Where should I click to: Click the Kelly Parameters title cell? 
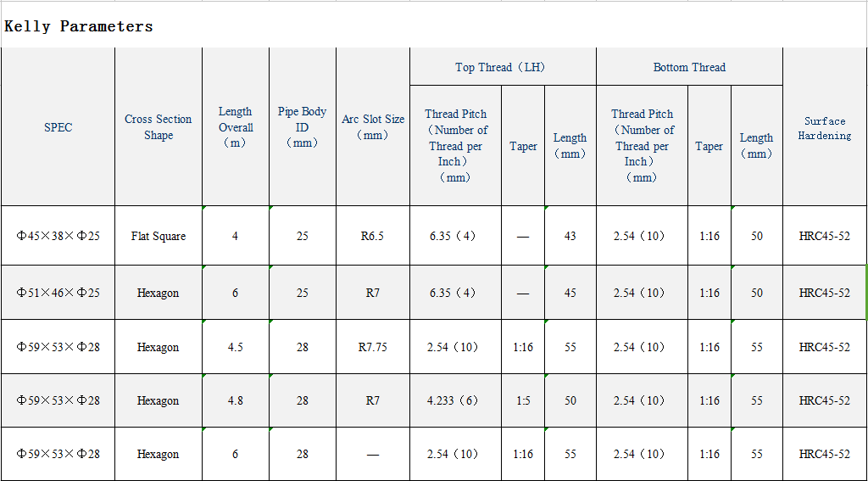click(79, 26)
